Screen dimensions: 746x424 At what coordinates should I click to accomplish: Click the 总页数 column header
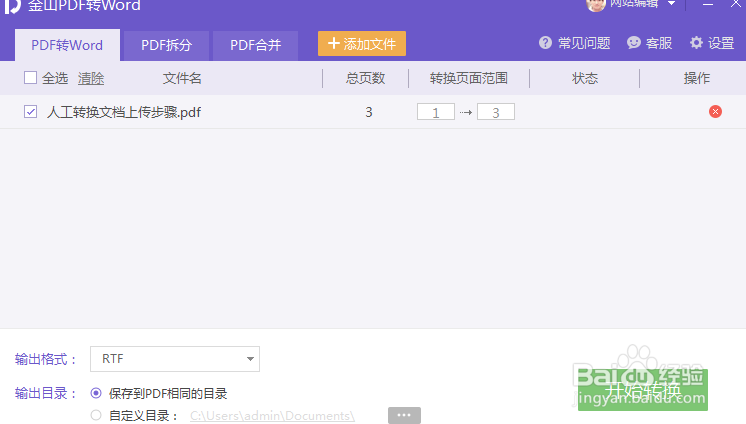pyautogui.click(x=365, y=78)
